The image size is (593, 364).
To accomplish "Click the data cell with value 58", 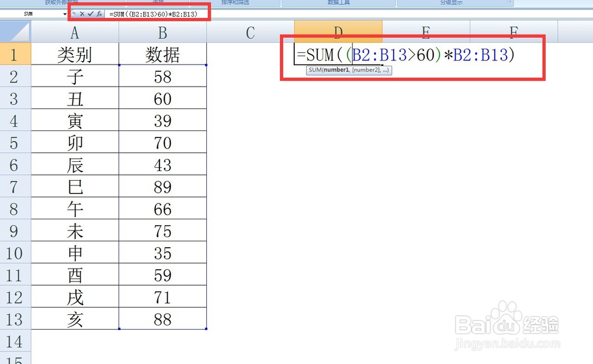I will click(162, 76).
